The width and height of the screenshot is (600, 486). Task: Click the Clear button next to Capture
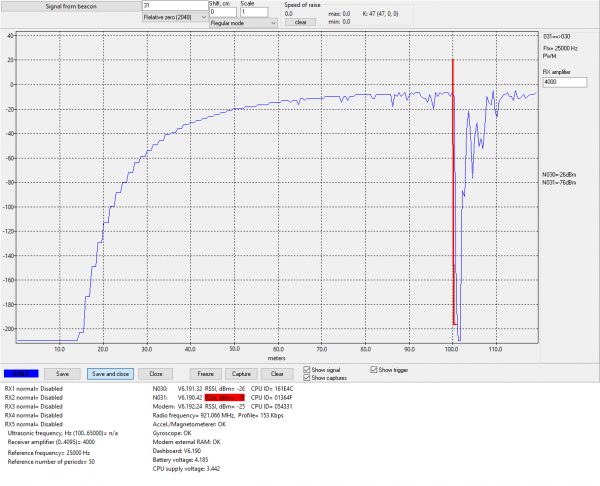pos(277,374)
